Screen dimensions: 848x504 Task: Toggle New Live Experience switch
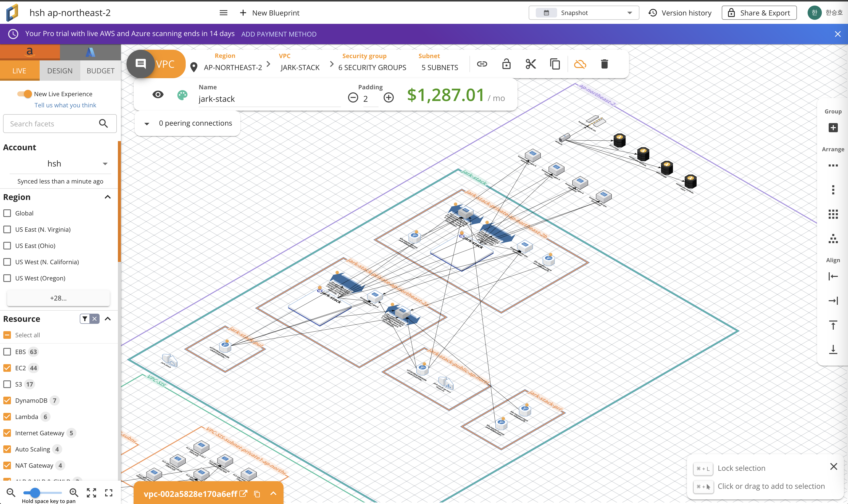[25, 94]
